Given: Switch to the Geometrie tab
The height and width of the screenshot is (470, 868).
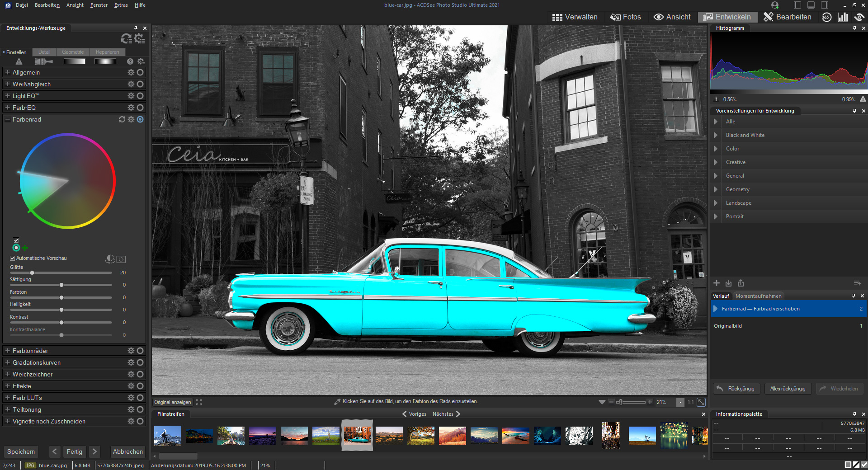Looking at the screenshot, I should point(73,52).
